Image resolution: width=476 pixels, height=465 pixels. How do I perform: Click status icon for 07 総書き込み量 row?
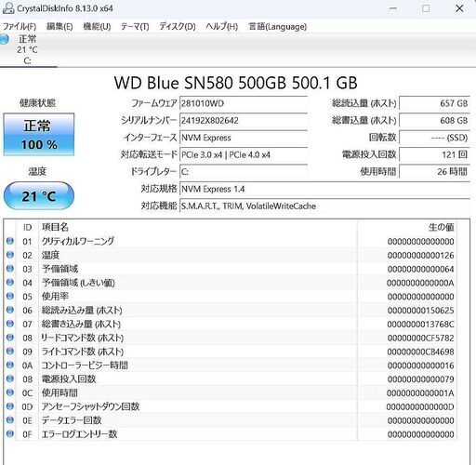click(x=10, y=324)
